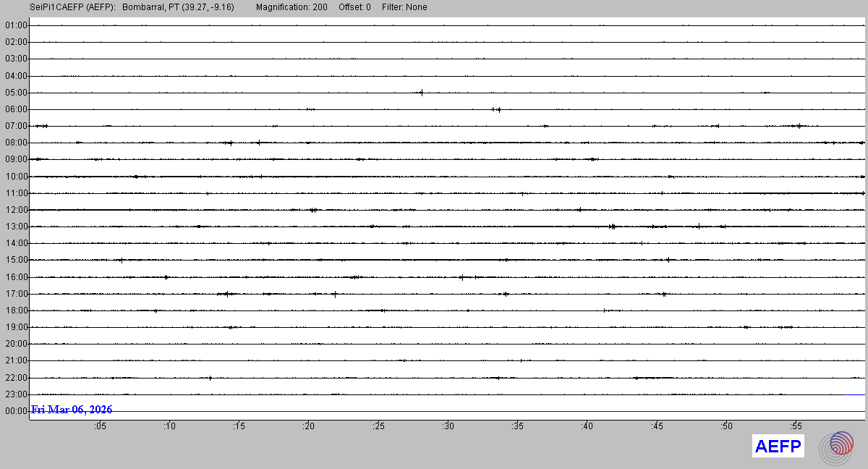Select the 13:00 hour label

pos(15,227)
